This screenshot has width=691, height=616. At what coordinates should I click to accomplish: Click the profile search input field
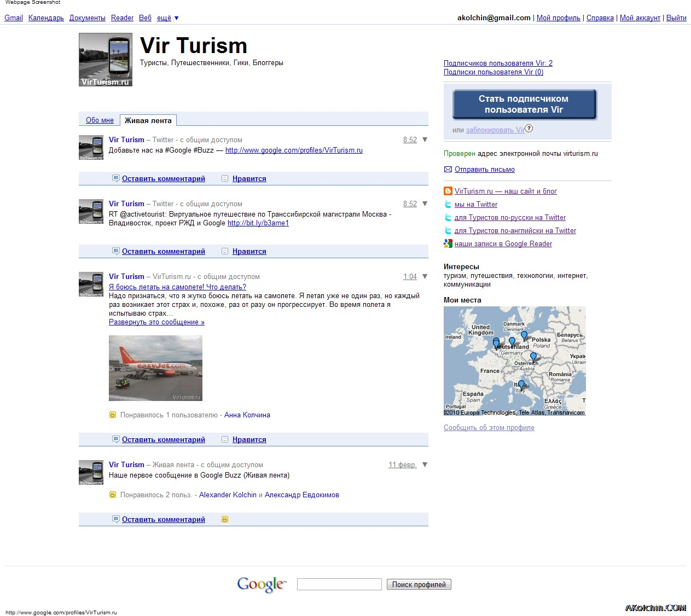[x=339, y=584]
